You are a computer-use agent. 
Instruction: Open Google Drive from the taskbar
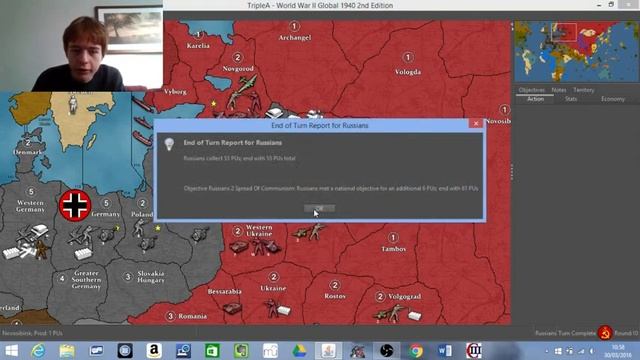pyautogui.click(x=299, y=351)
